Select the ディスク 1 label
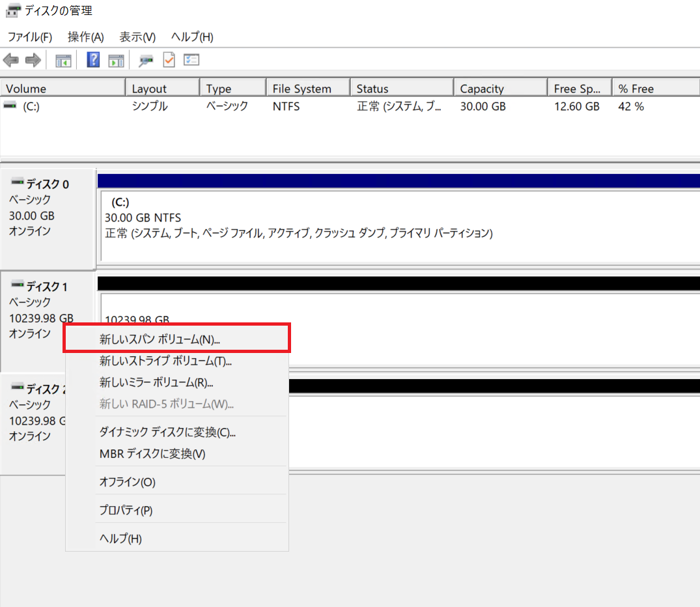700x607 pixels. click(x=47, y=287)
